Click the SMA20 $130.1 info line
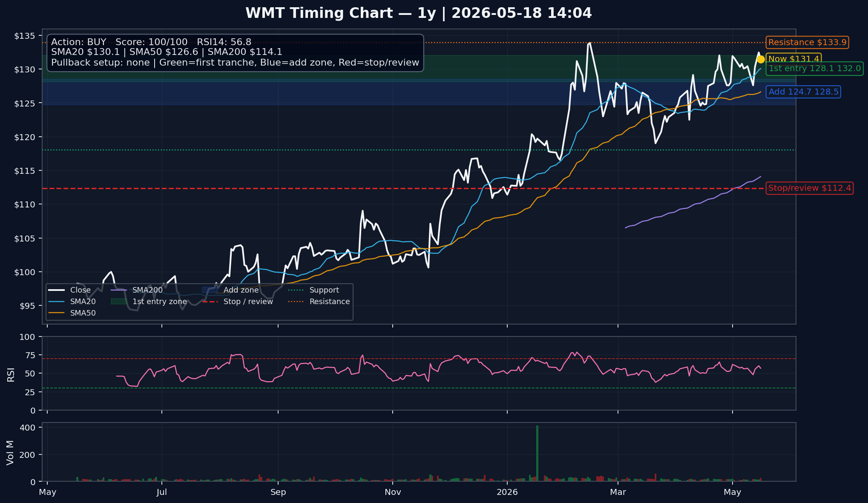The height and width of the screenshot is (503, 868). [x=167, y=52]
